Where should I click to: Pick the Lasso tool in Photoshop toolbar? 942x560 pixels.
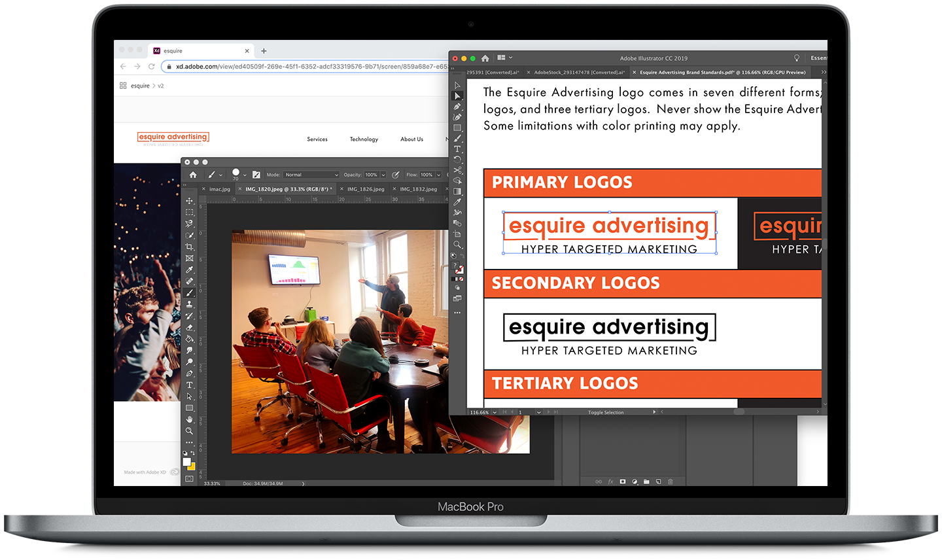coord(189,224)
